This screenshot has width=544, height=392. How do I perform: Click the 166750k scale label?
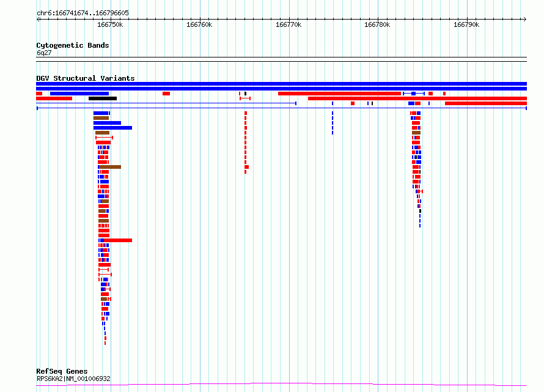click(110, 24)
